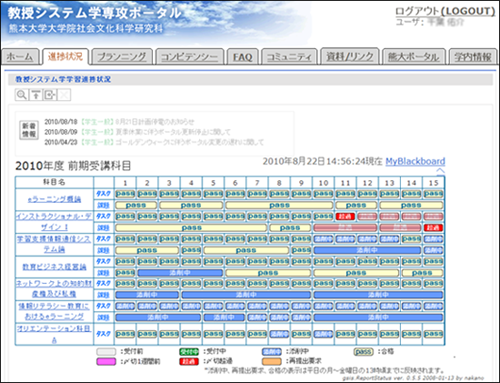Open the 熊大ポータル tab
The height and width of the screenshot is (383, 500).
[x=414, y=57]
